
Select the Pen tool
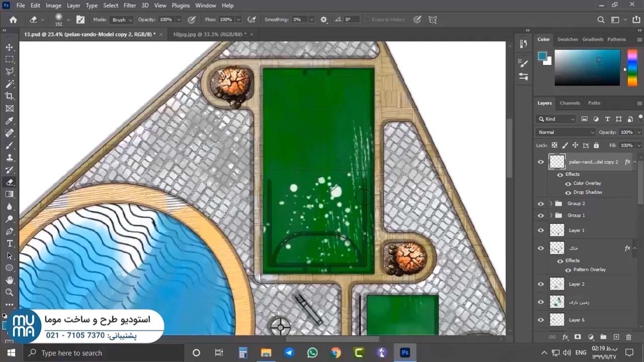tap(10, 231)
